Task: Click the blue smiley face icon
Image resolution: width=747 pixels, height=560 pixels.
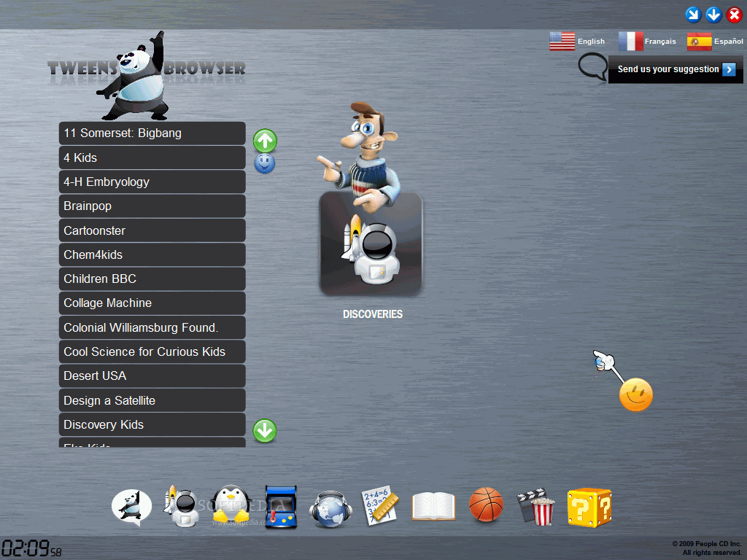Action: [x=264, y=163]
